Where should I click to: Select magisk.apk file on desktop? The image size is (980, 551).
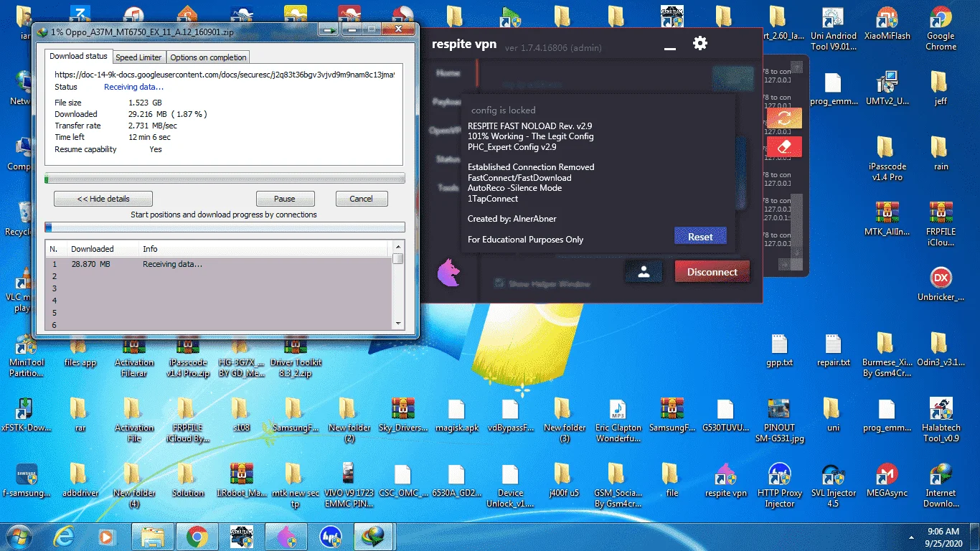(456, 415)
